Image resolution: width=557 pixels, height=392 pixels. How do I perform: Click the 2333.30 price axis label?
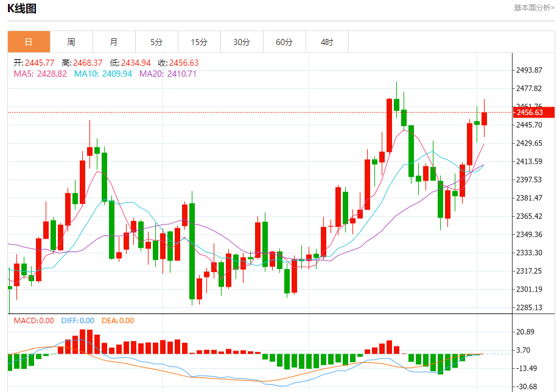[529, 253]
